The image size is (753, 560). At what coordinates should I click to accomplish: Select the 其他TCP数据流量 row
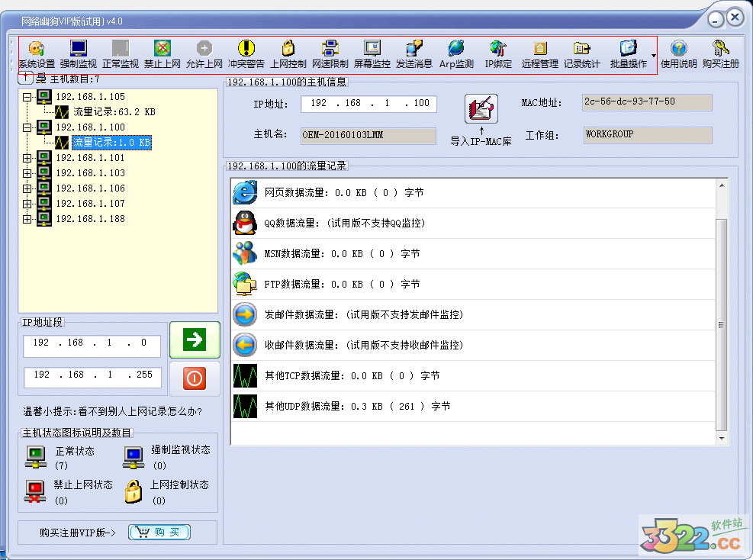tap(473, 375)
